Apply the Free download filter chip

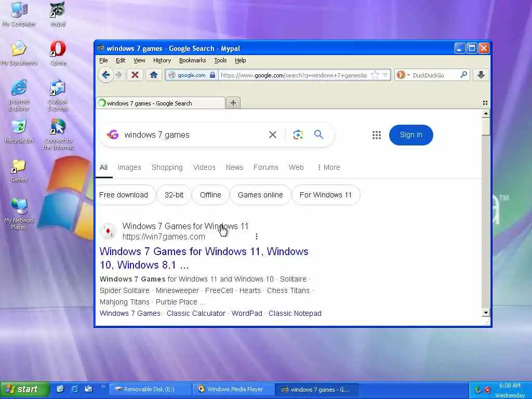point(125,195)
